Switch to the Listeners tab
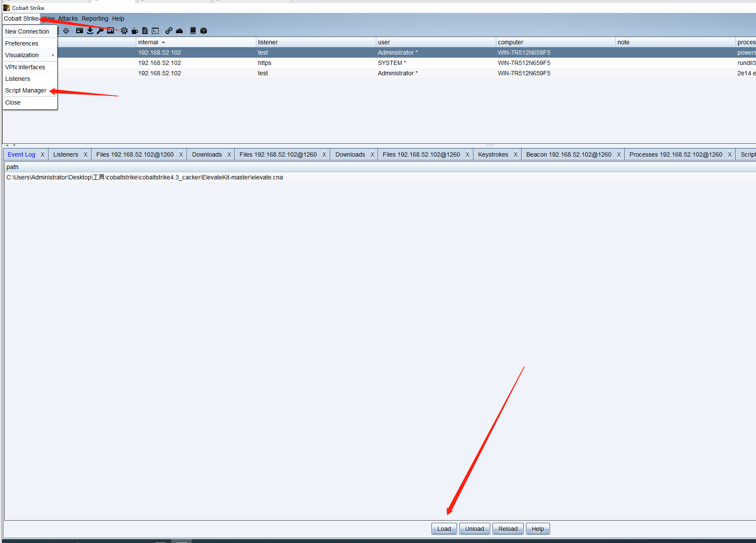Viewport: 756px width, 543px height. pyautogui.click(x=66, y=154)
